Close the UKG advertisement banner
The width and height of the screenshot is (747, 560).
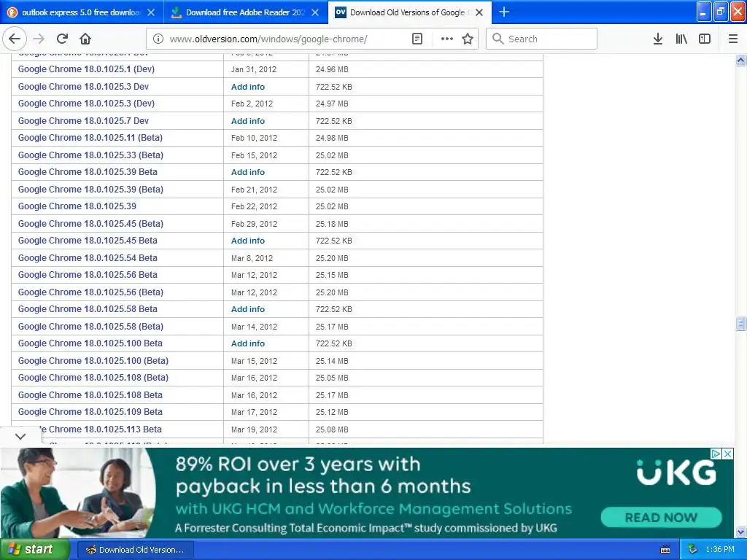(727, 454)
